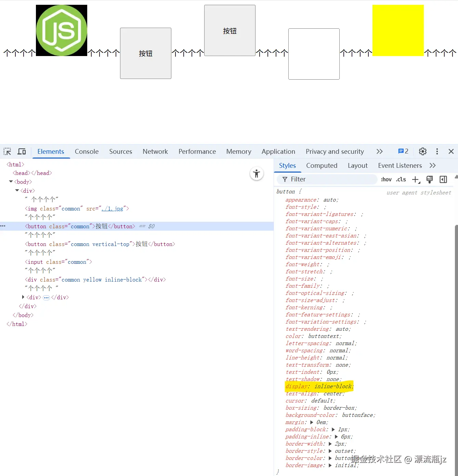Click the appearance: auto declaration

click(312, 200)
